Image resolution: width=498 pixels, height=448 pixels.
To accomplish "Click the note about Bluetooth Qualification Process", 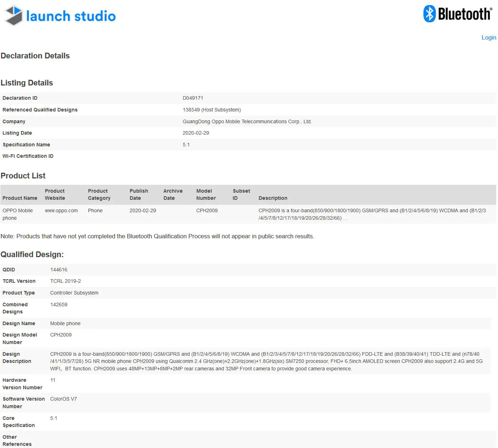I will coord(157,236).
